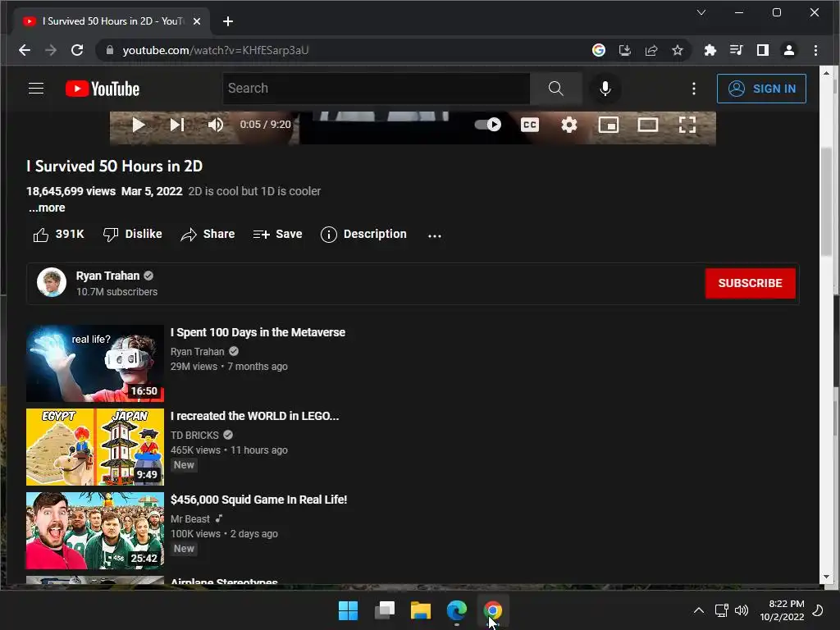Toggle the autoplay switch
The image size is (840, 630).
point(487,125)
